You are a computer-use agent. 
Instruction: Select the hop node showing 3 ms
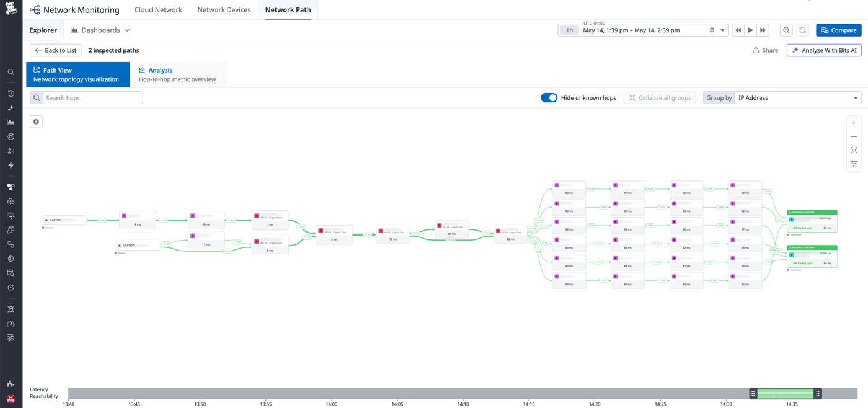270,220
